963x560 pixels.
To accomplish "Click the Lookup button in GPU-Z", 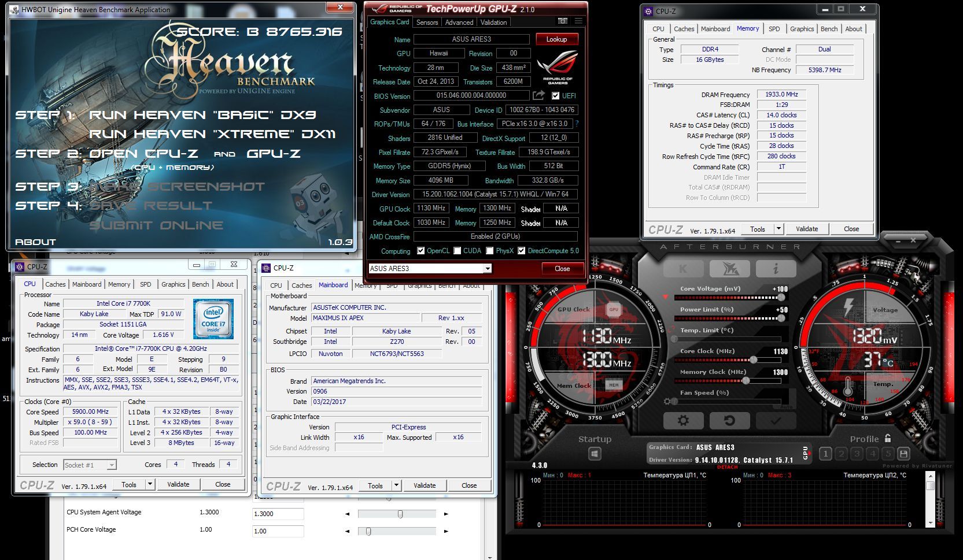I will point(556,39).
